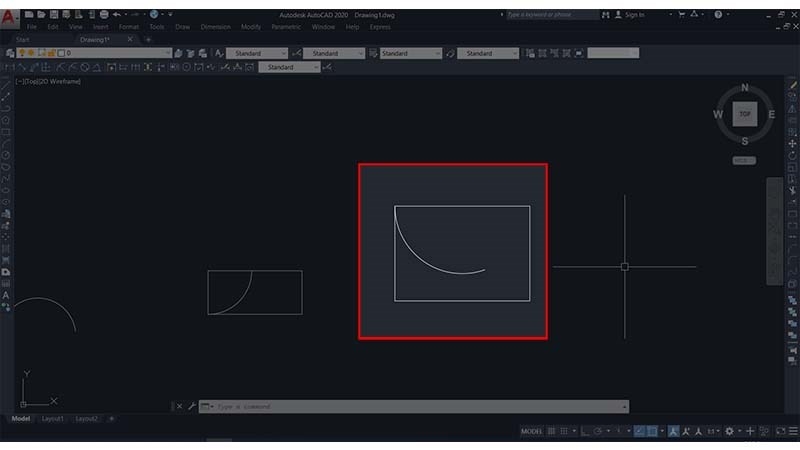Viewport: 800px width, 450px height.
Task: Click the Save disk icon
Action: 54,15
